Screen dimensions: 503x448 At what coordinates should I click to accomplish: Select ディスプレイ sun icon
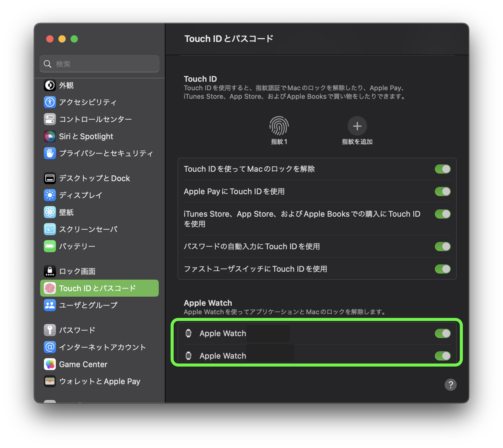(x=50, y=195)
